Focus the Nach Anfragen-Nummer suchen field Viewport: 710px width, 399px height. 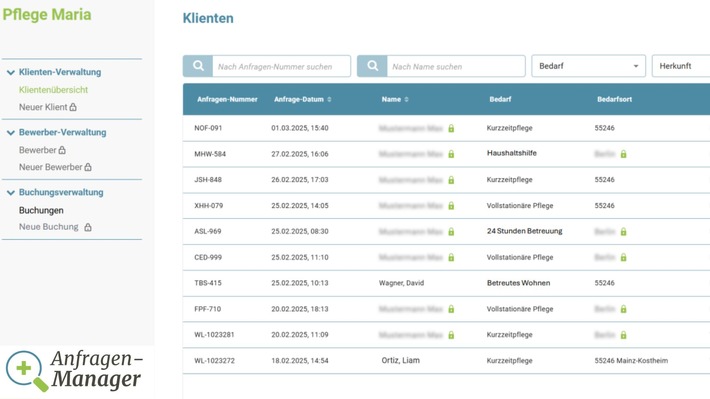point(281,66)
